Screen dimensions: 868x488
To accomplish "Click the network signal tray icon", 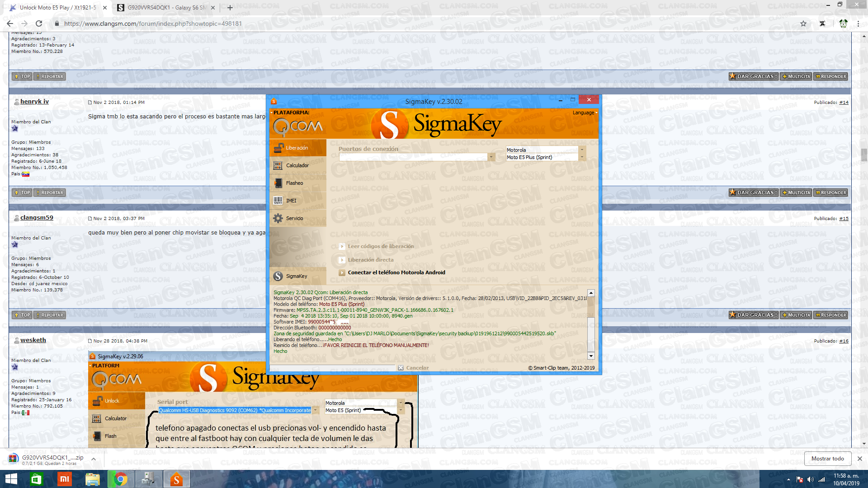I will pyautogui.click(x=821, y=479).
